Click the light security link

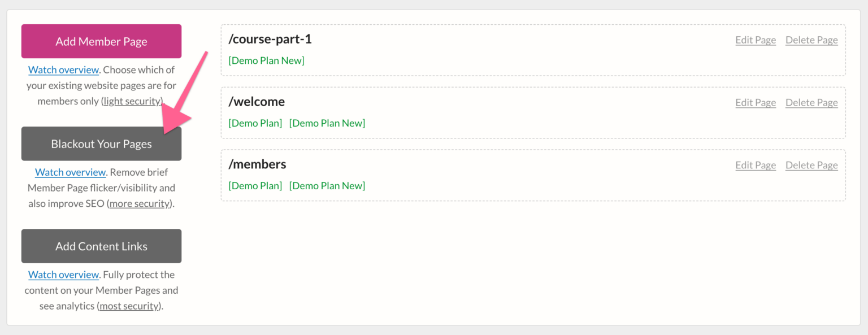tap(131, 101)
